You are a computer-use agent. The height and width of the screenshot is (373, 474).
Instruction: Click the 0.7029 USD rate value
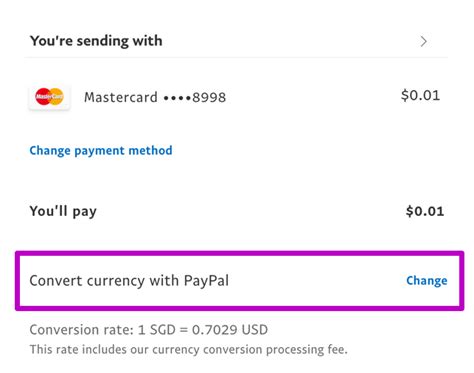230,330
